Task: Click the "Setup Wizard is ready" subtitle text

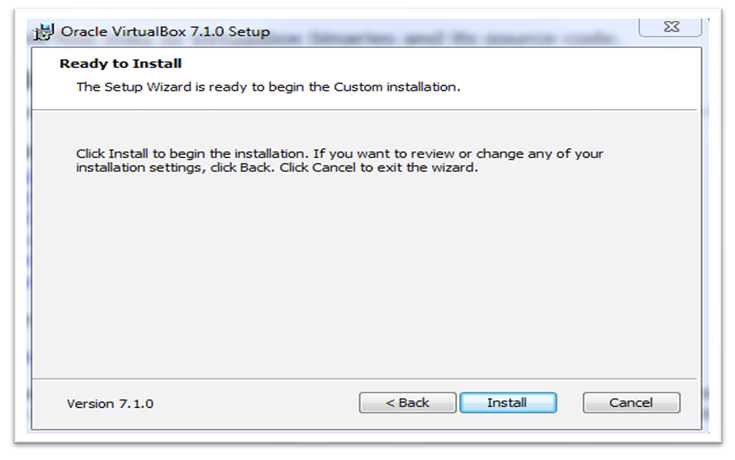Action: point(268,87)
